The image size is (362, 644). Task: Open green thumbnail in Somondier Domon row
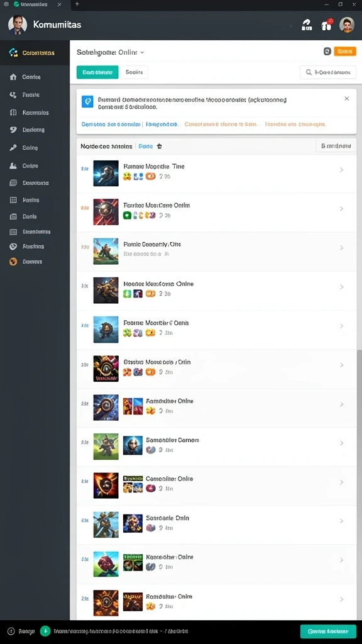tap(106, 447)
